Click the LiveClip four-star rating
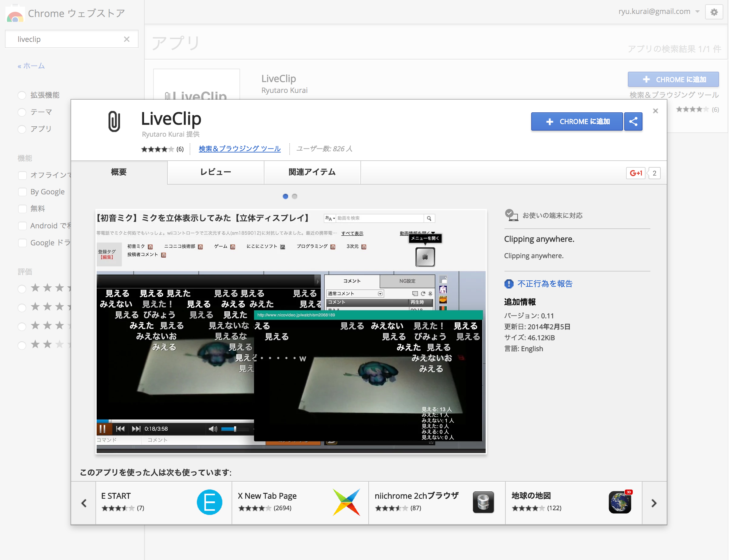The width and height of the screenshot is (730, 560). click(x=157, y=149)
